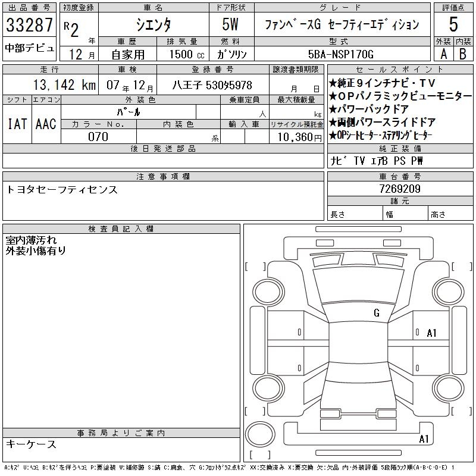Click vehicle history 自家用

click(128, 55)
